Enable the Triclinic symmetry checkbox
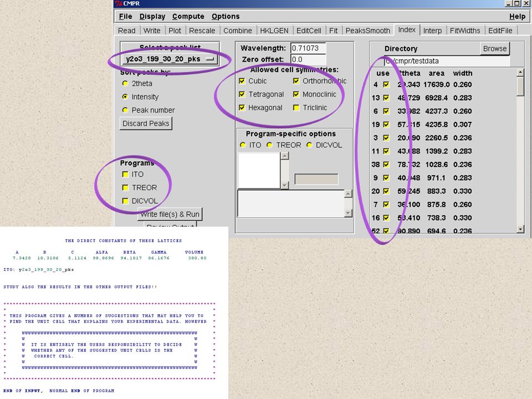 pos(296,108)
